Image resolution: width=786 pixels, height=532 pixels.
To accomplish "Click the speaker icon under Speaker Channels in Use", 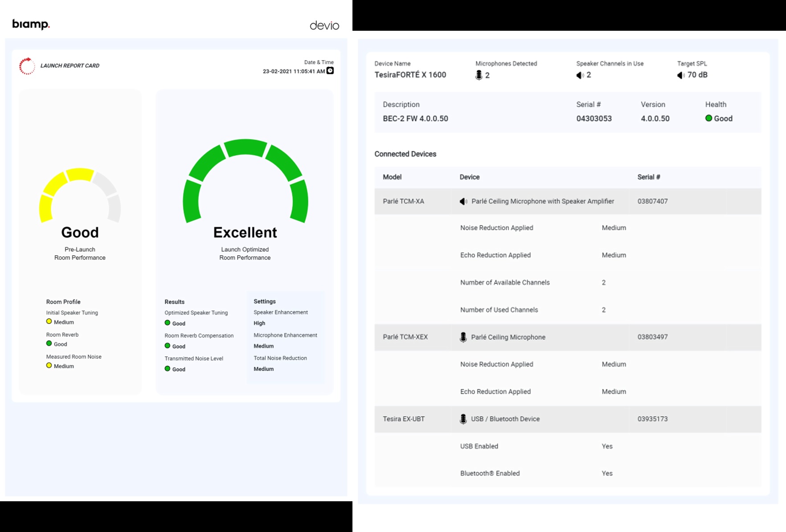I will point(580,75).
